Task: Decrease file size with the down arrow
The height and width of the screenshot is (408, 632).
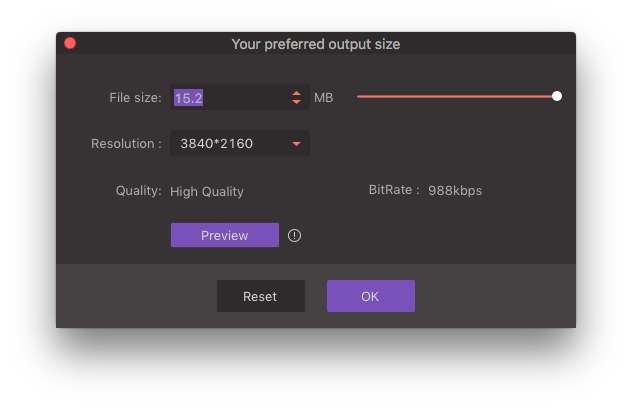Action: pyautogui.click(x=297, y=102)
